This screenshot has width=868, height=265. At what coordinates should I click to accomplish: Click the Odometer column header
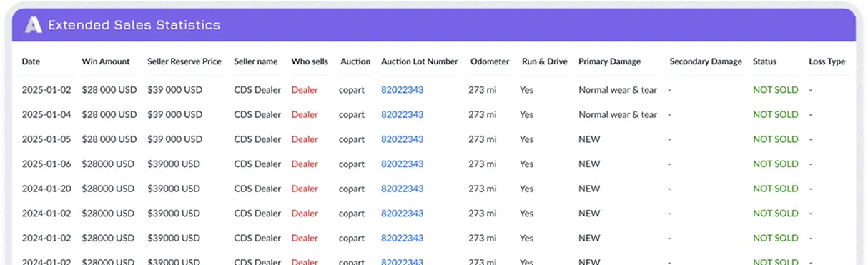490,61
